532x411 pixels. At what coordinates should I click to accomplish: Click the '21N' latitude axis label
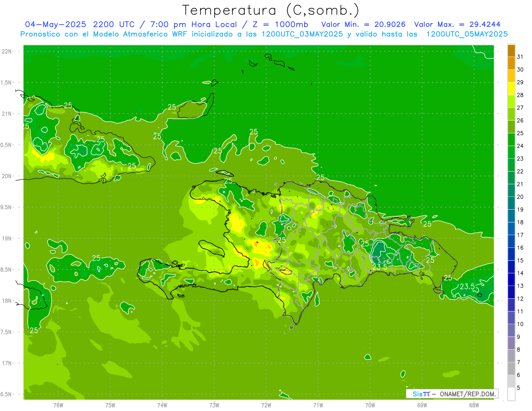pos(8,114)
